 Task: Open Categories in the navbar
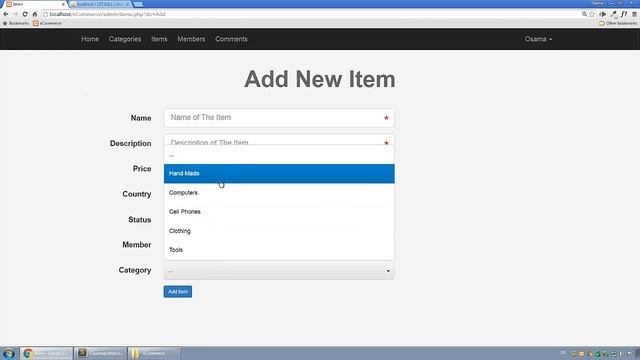pos(125,39)
